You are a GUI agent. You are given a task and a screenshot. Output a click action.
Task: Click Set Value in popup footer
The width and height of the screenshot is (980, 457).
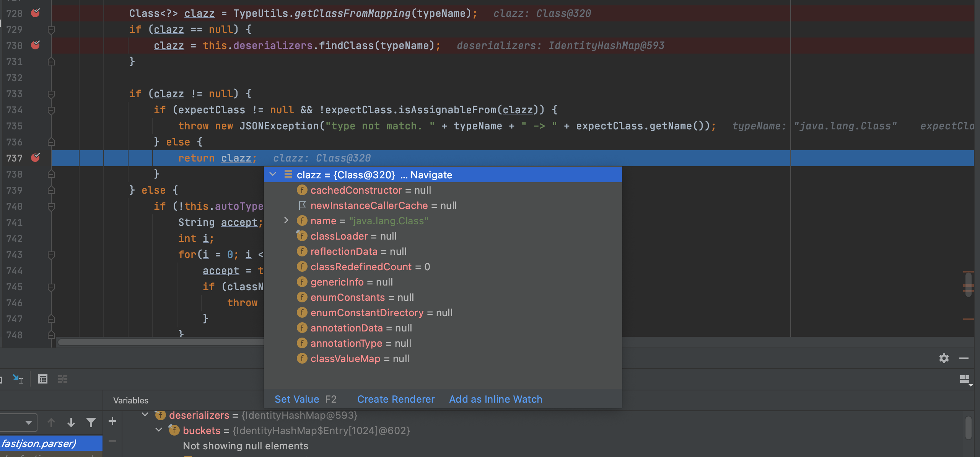point(297,399)
